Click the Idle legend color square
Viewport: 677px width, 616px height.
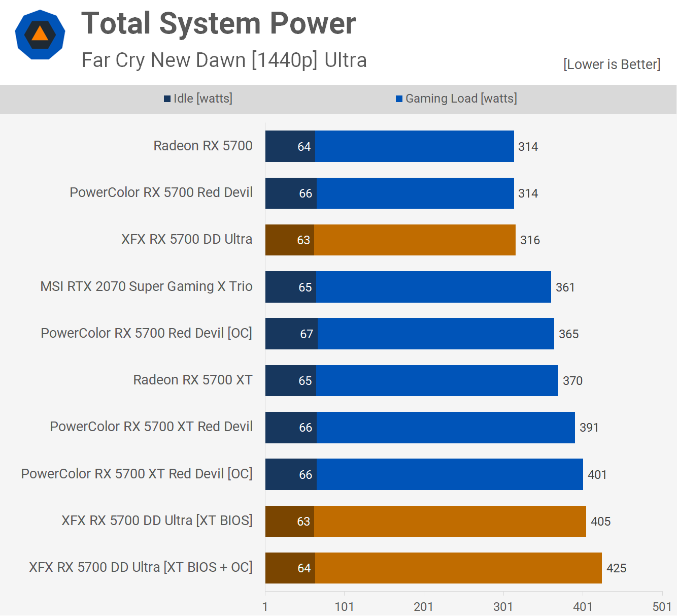pos(167,99)
